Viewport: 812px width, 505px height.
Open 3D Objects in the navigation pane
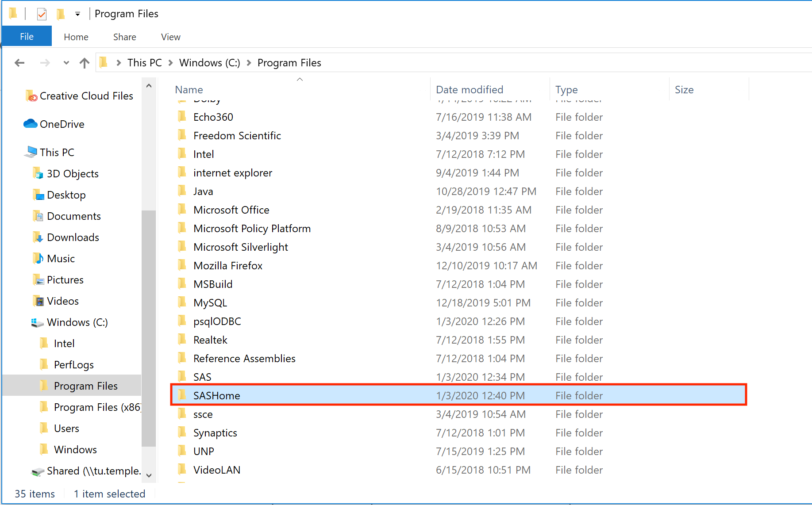pyautogui.click(x=66, y=174)
